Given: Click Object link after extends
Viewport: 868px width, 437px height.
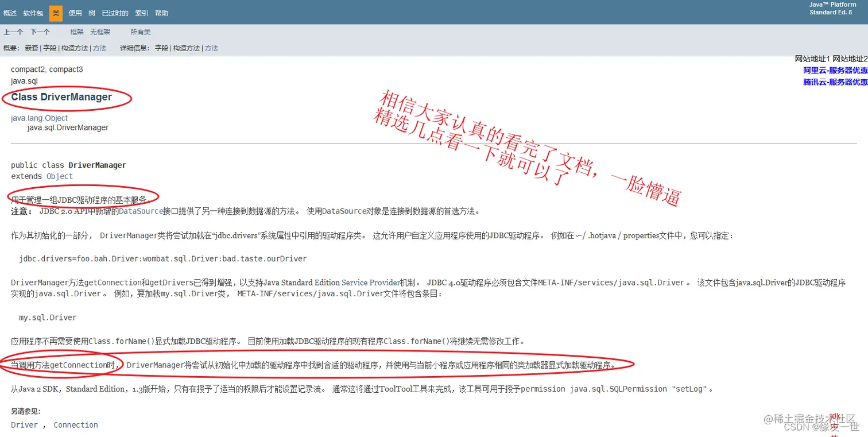Looking at the screenshot, I should click(x=60, y=176).
